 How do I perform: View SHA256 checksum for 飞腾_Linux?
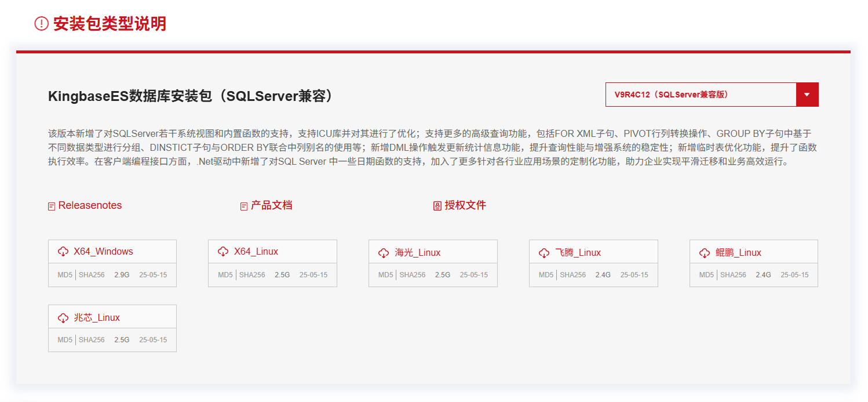[x=573, y=275]
